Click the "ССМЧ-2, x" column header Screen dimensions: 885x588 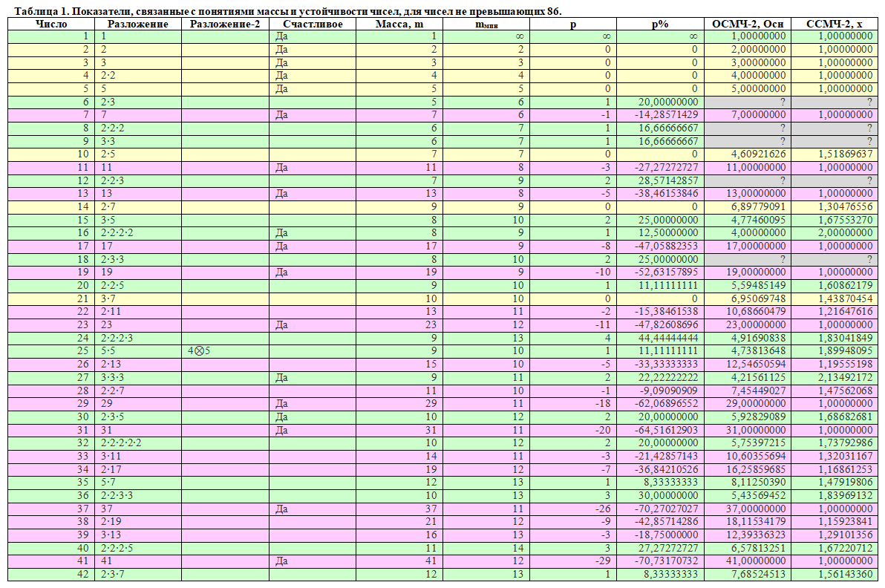click(835, 24)
